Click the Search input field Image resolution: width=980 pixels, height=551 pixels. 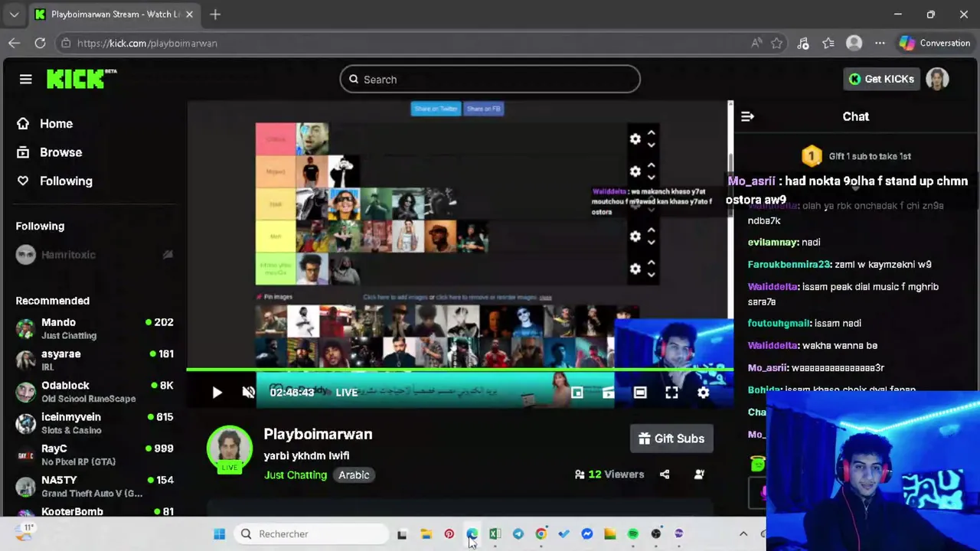click(490, 80)
